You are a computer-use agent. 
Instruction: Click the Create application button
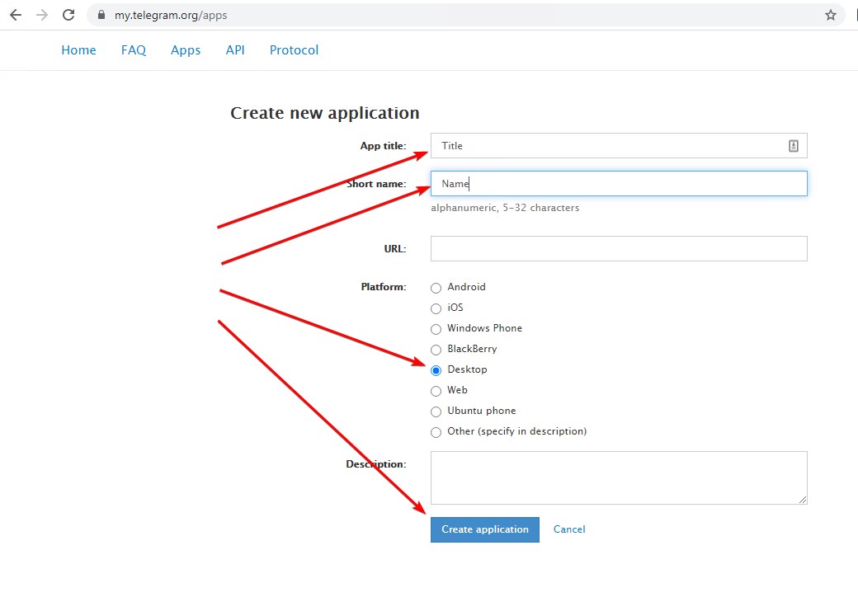coord(485,529)
